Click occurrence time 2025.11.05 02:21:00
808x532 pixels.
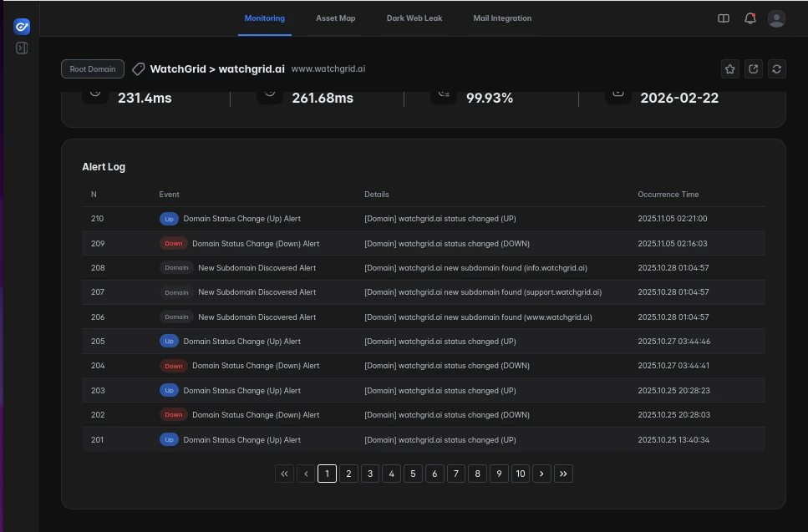pyautogui.click(x=673, y=219)
